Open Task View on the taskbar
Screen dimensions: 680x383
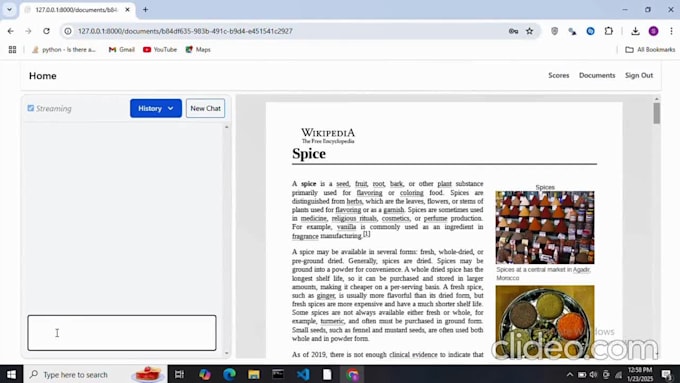tap(179, 374)
